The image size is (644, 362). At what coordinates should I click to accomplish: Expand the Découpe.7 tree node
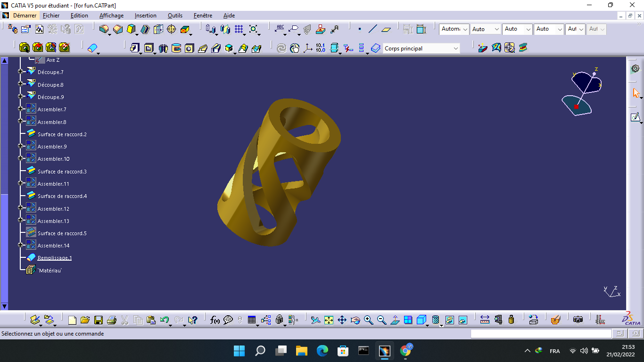(x=20, y=72)
